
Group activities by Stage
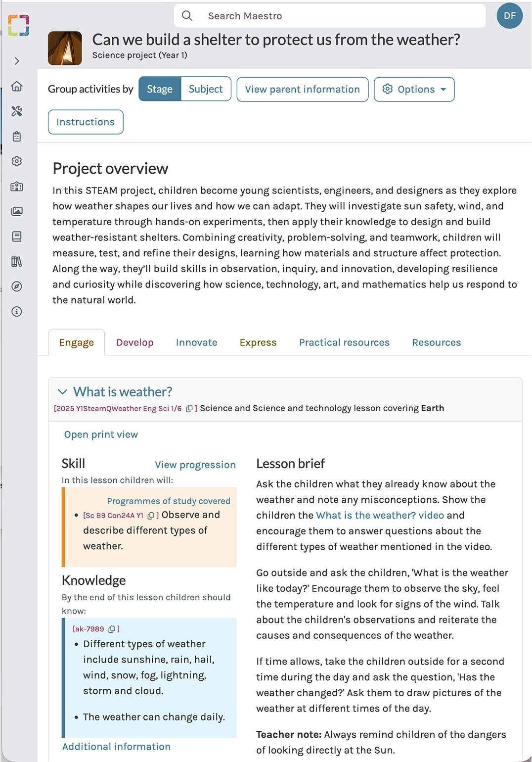(160, 89)
